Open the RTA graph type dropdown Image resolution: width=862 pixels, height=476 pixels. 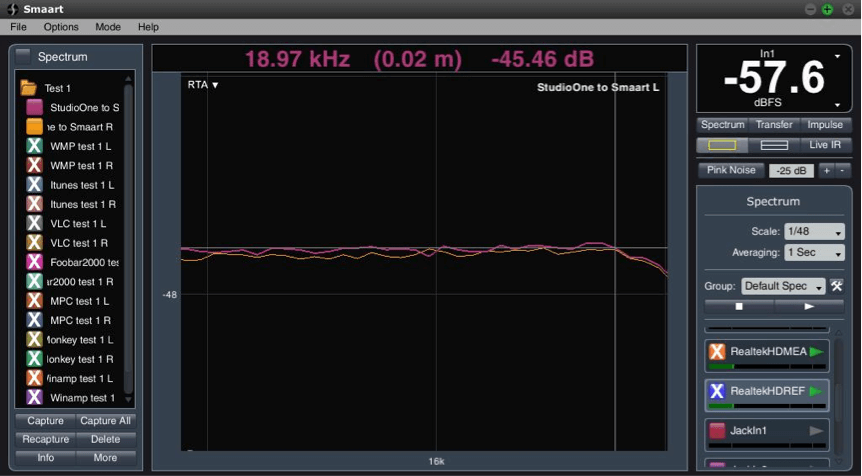pyautogui.click(x=203, y=85)
